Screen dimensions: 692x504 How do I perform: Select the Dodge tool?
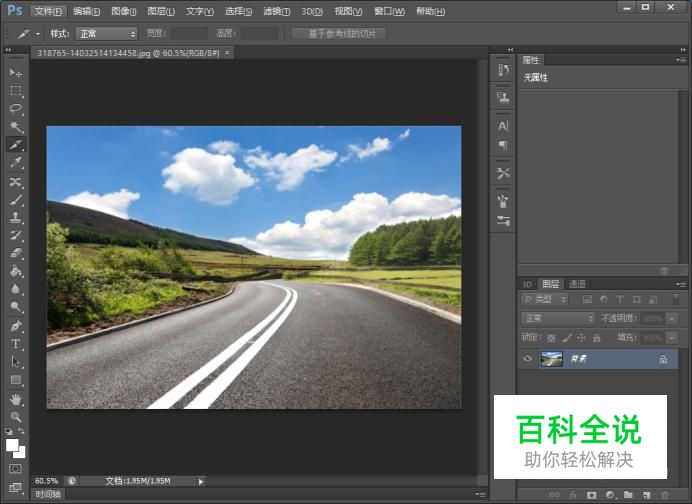coord(16,307)
